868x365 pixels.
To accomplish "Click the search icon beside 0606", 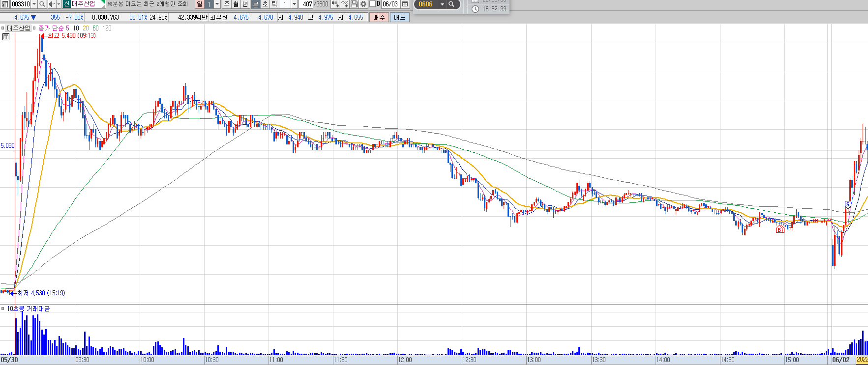I will (x=451, y=4).
